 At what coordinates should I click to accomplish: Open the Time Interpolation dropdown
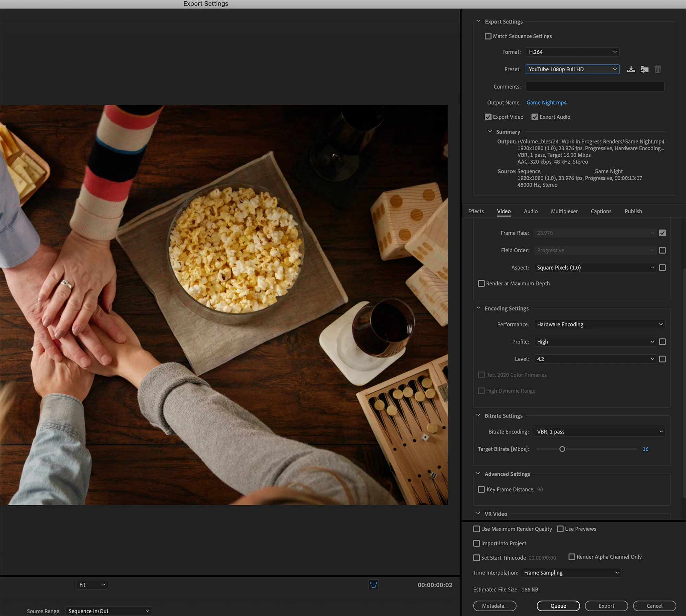[571, 572]
